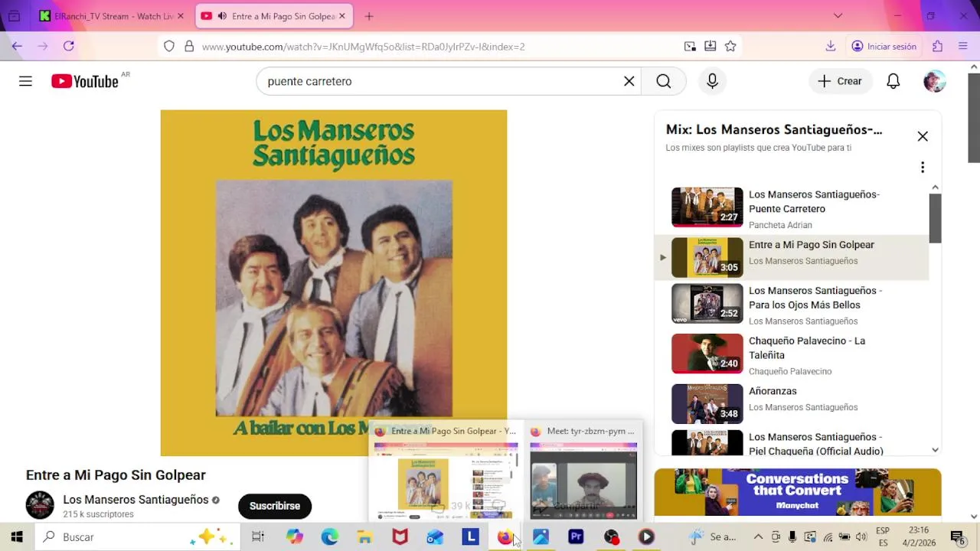Open the Firefox View icon left of tabs
980x551 pixels.
(x=14, y=16)
